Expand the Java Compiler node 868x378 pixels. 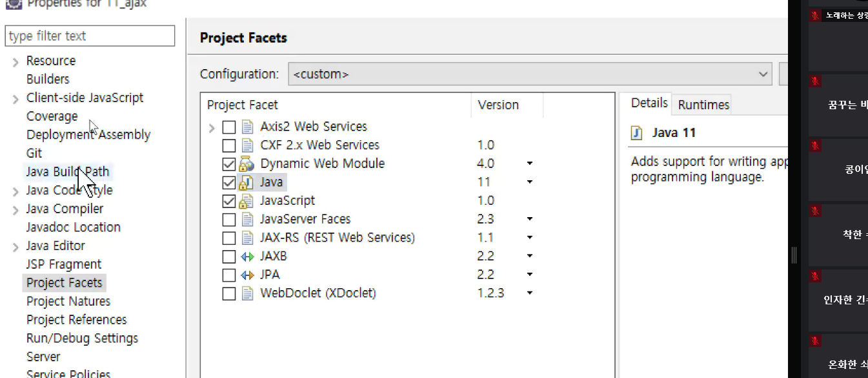(15, 210)
